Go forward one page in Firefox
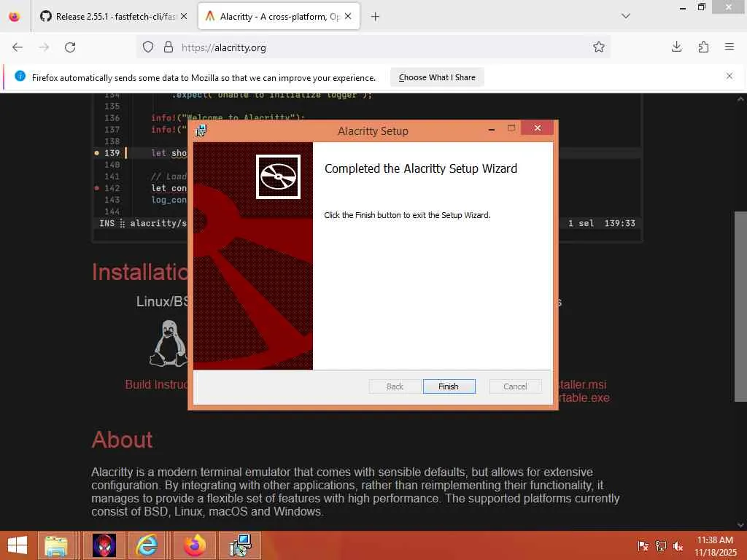 click(44, 47)
